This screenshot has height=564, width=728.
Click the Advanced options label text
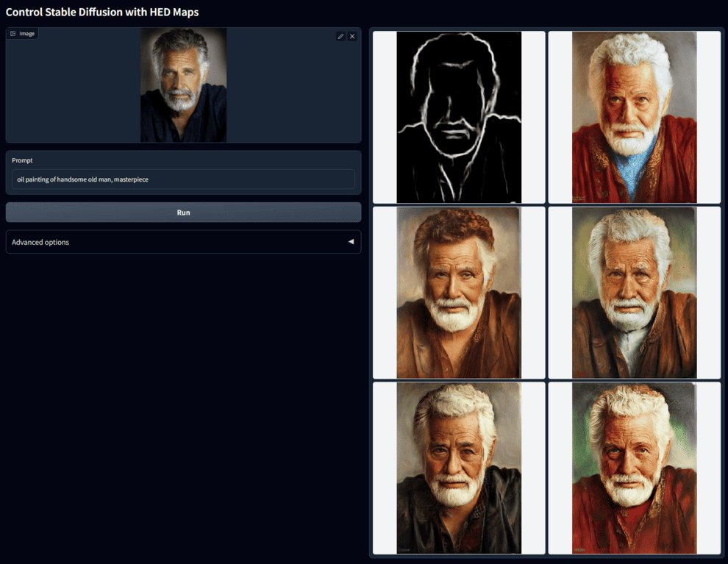tap(40, 242)
